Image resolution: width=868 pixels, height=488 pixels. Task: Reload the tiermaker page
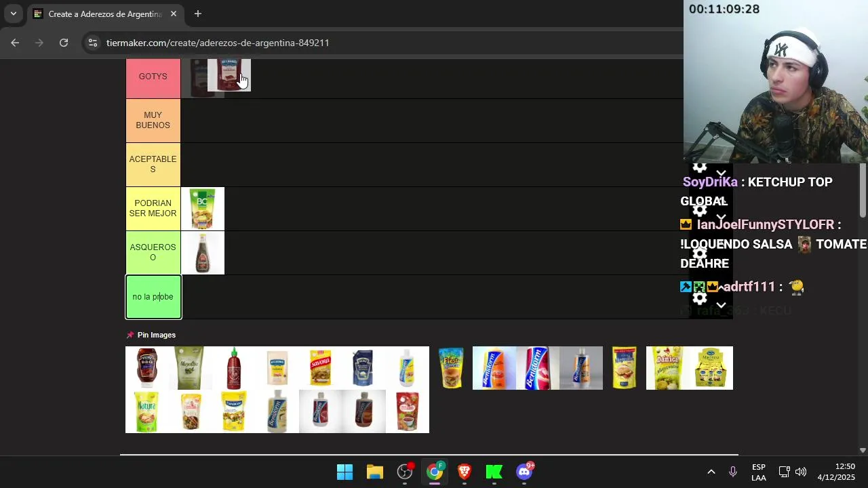(x=64, y=43)
